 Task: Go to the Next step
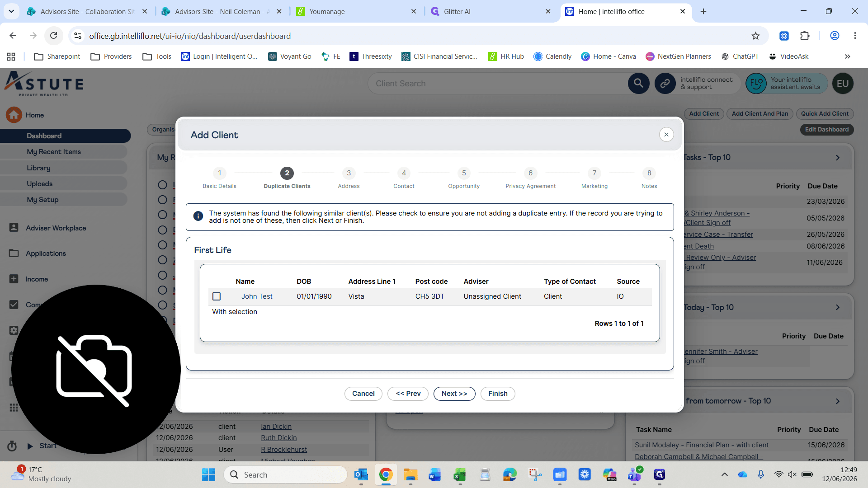click(454, 394)
